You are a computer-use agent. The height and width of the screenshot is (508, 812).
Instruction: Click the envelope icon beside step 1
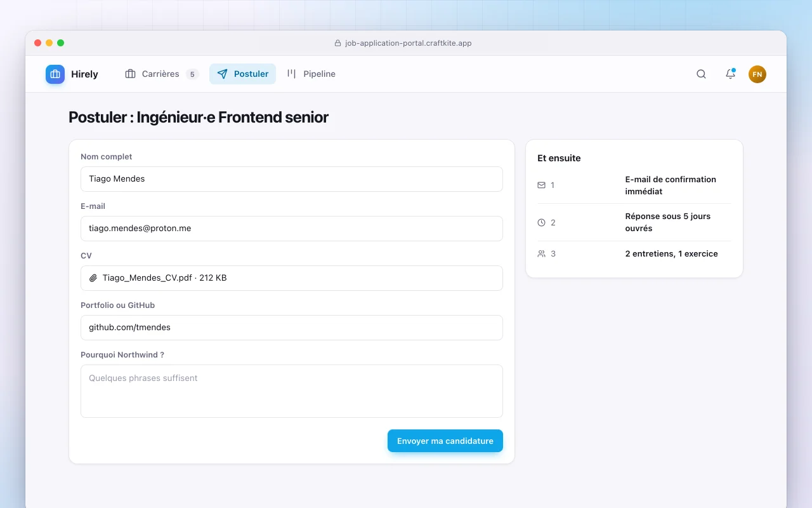tap(541, 185)
